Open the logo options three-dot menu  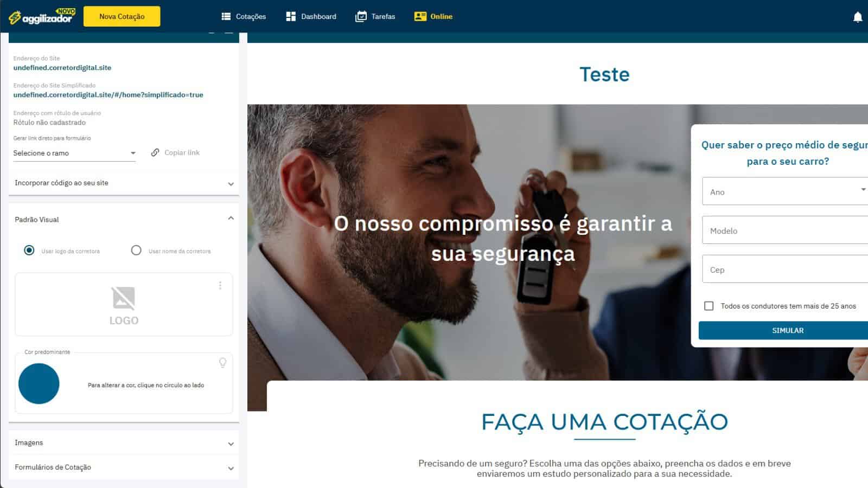pos(220,285)
